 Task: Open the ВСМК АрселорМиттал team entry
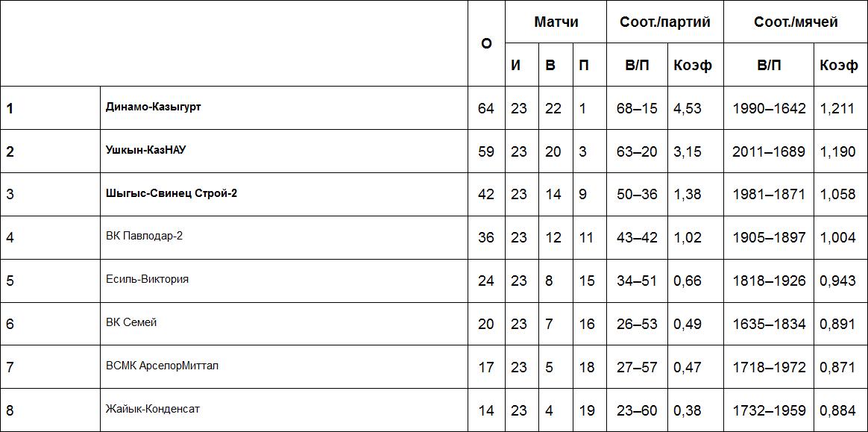point(163,366)
